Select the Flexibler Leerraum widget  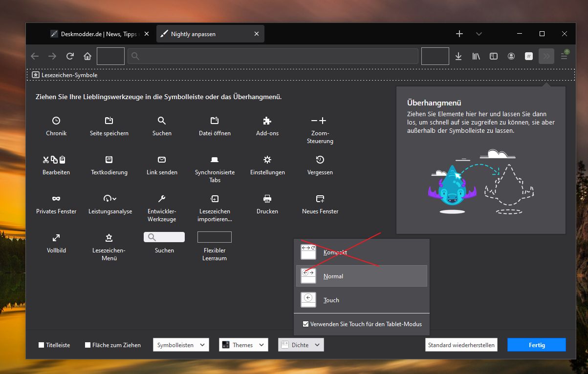(x=215, y=237)
